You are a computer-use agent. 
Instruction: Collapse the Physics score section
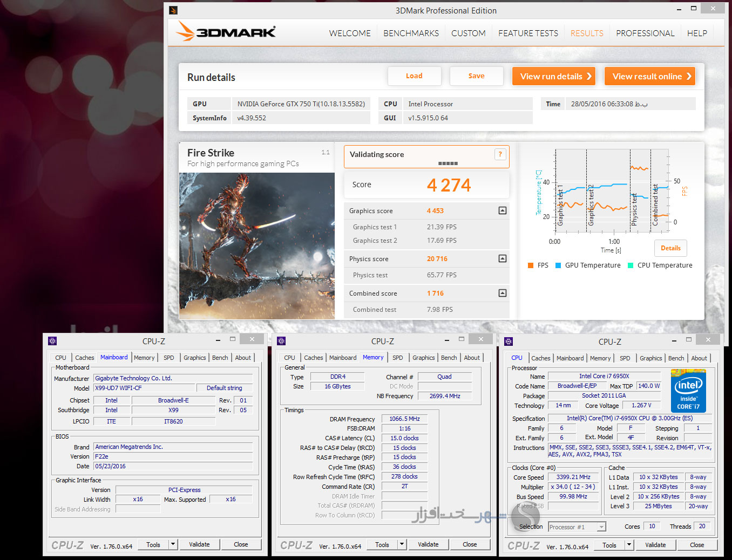tap(502, 259)
